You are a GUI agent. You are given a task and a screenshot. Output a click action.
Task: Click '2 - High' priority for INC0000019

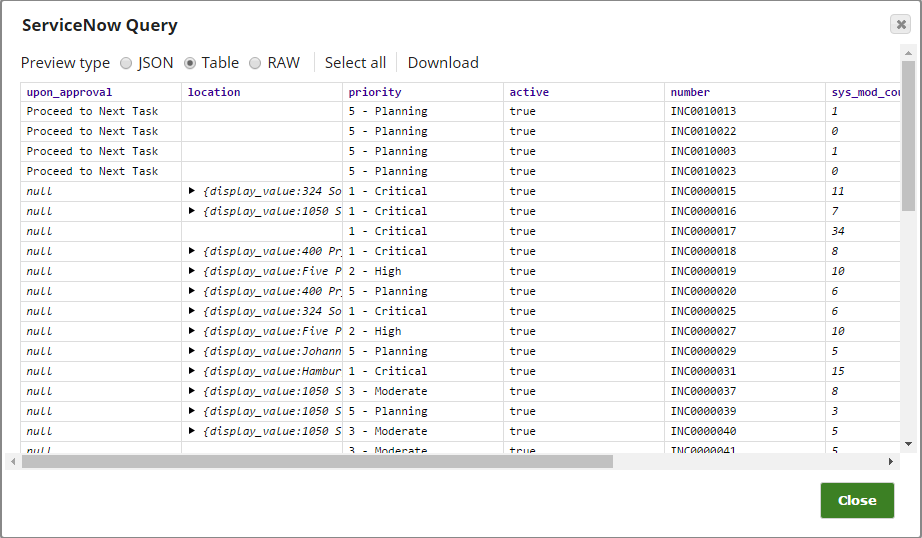[x=375, y=271]
